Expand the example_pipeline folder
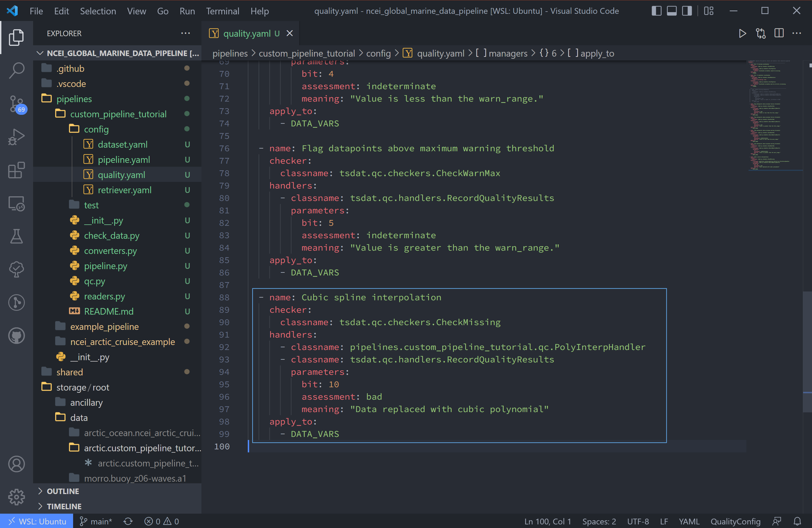The image size is (812, 528). click(117, 327)
